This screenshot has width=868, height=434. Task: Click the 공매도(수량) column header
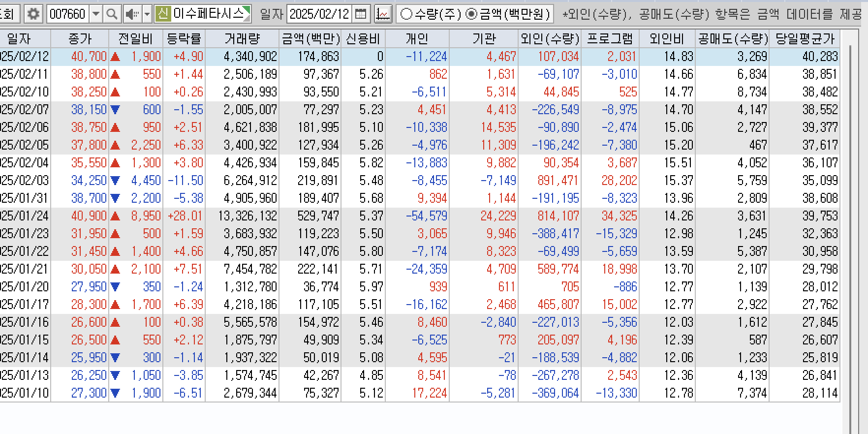pyautogui.click(x=732, y=38)
